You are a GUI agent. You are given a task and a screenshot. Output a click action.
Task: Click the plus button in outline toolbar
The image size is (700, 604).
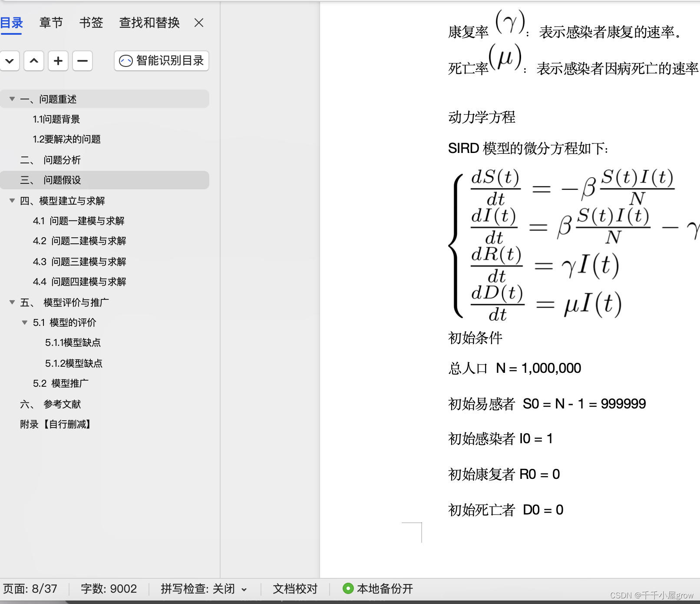click(x=58, y=61)
